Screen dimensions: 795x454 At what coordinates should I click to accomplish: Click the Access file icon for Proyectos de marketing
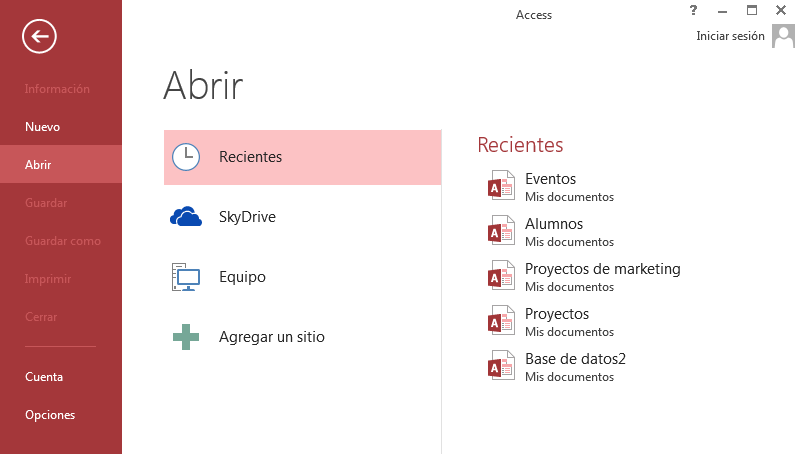click(x=501, y=277)
